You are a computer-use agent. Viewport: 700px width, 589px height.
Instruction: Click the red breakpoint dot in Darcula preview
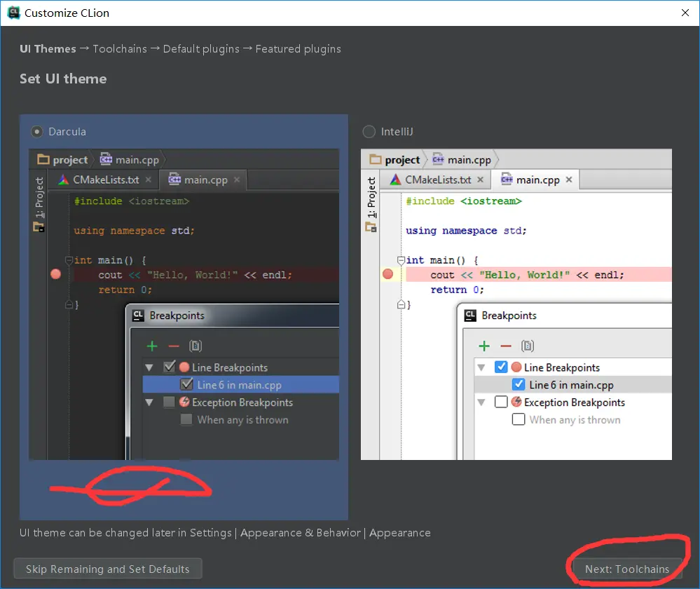56,274
